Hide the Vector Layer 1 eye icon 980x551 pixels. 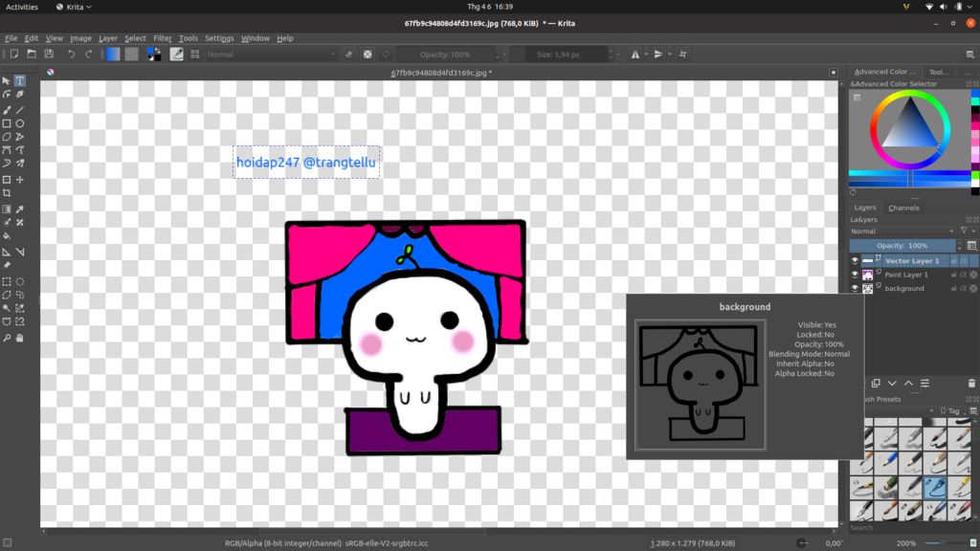click(x=856, y=261)
